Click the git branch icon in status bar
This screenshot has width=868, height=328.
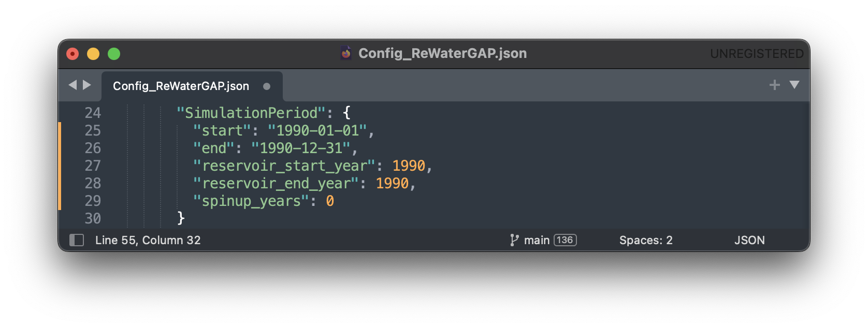point(514,240)
